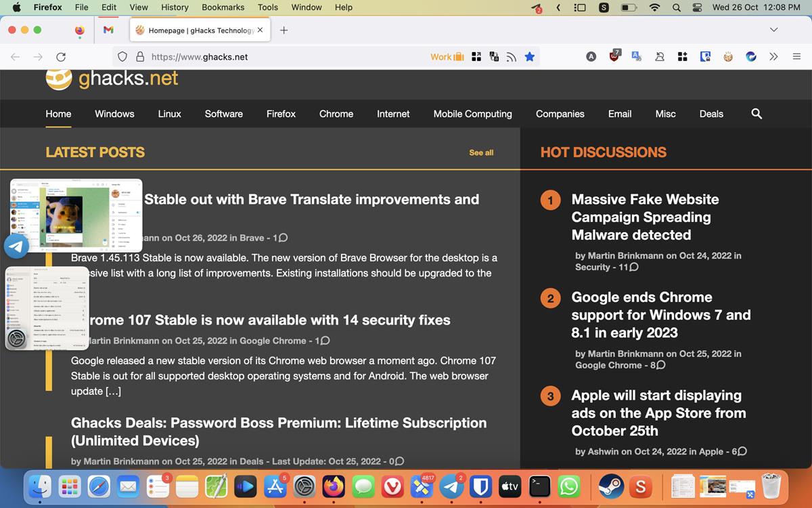
Task: Open the Trash in the Dock
Action: 771,486
